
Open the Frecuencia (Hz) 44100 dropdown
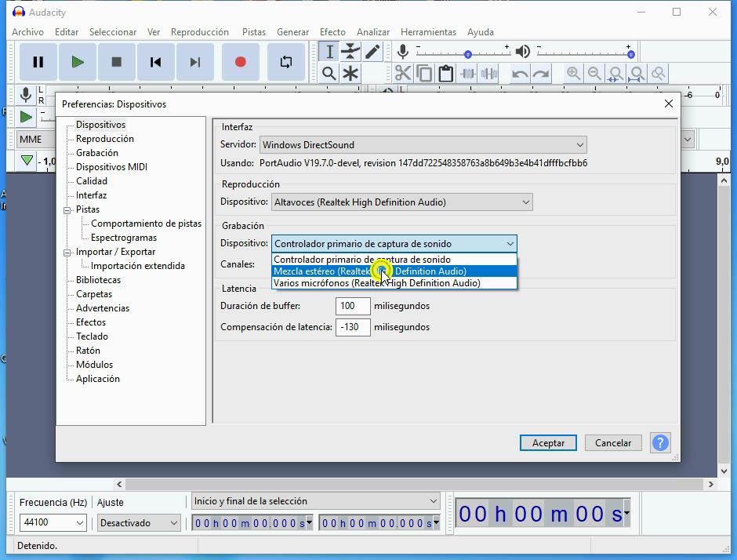coord(53,522)
